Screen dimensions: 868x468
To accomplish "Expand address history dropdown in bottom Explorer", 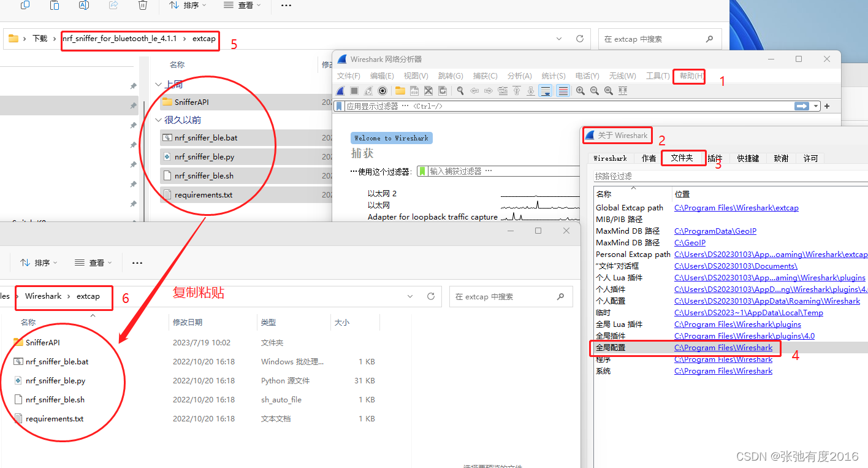I will pyautogui.click(x=410, y=296).
